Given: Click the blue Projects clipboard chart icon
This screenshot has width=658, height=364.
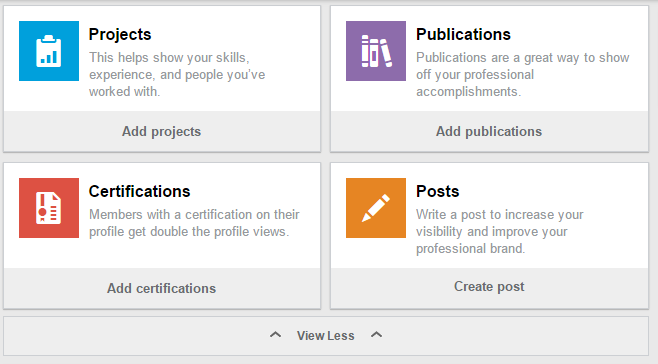Looking at the screenshot, I should [x=49, y=51].
